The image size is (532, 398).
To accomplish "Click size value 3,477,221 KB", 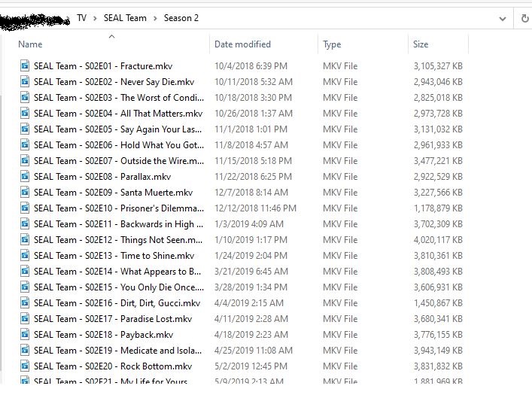I will [438, 161].
